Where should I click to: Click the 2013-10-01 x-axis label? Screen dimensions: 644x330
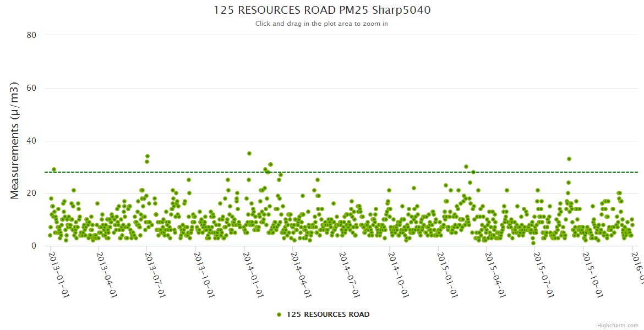204,274
